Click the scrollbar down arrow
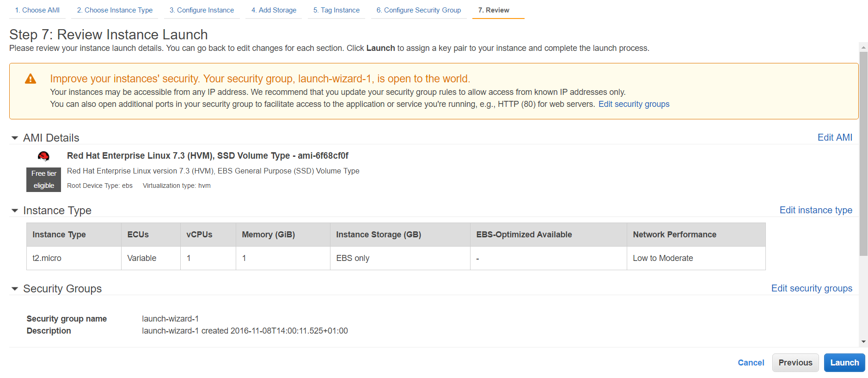This screenshot has width=868, height=378. pyautogui.click(x=863, y=342)
